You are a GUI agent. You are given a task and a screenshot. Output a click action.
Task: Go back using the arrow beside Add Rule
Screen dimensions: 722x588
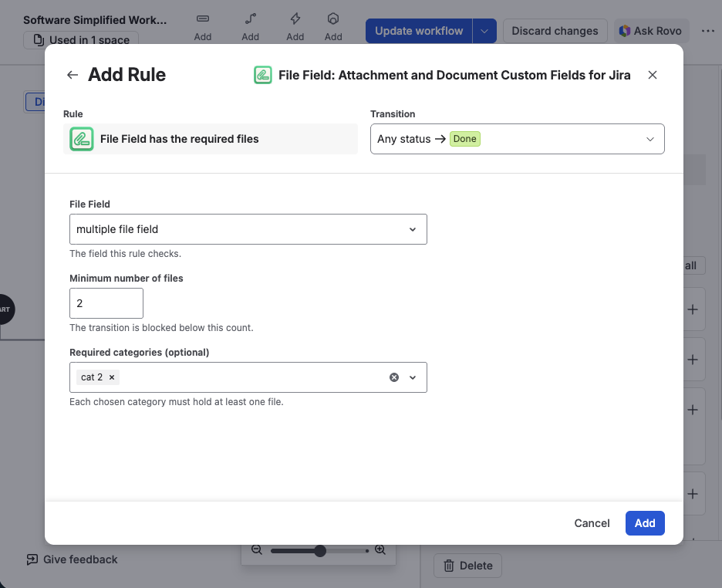[x=73, y=75]
